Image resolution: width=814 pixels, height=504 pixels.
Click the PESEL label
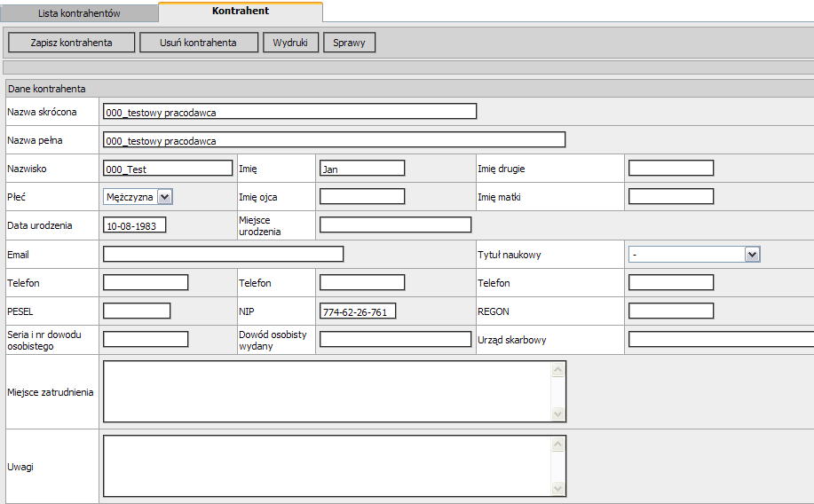pos(20,312)
